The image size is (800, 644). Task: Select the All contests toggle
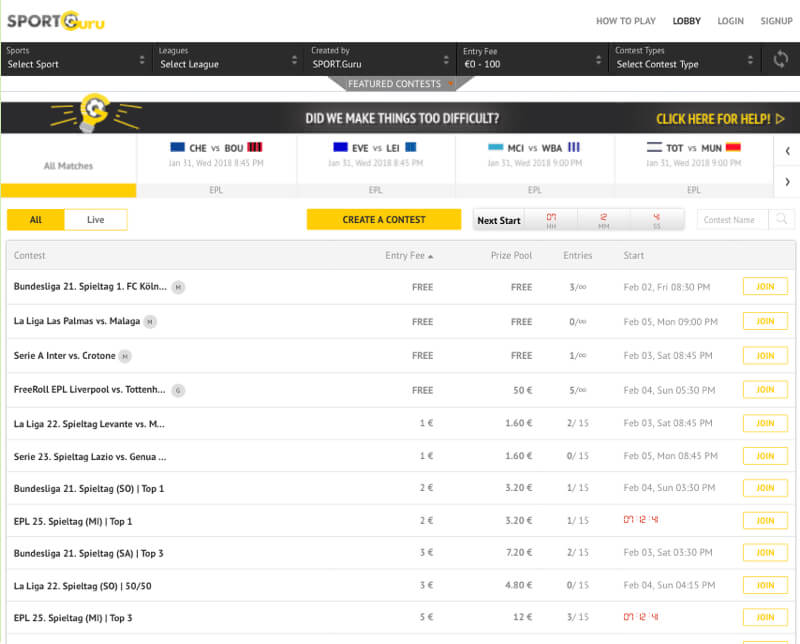(x=36, y=219)
